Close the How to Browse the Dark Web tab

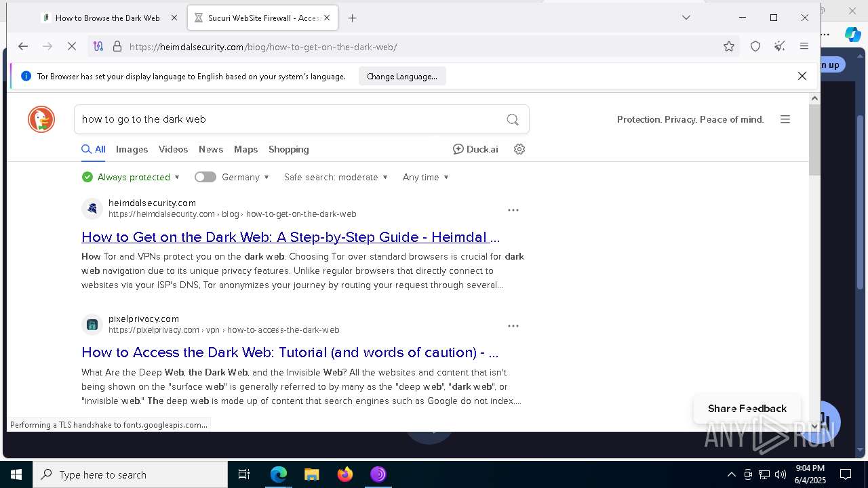(174, 18)
